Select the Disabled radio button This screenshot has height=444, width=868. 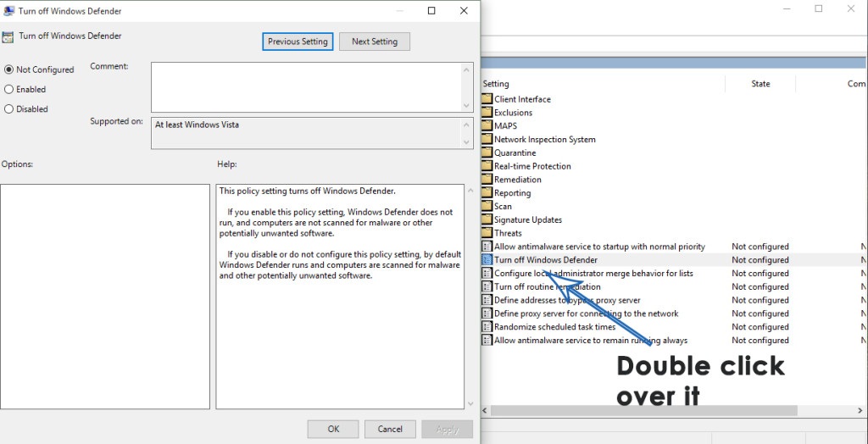pos(8,109)
